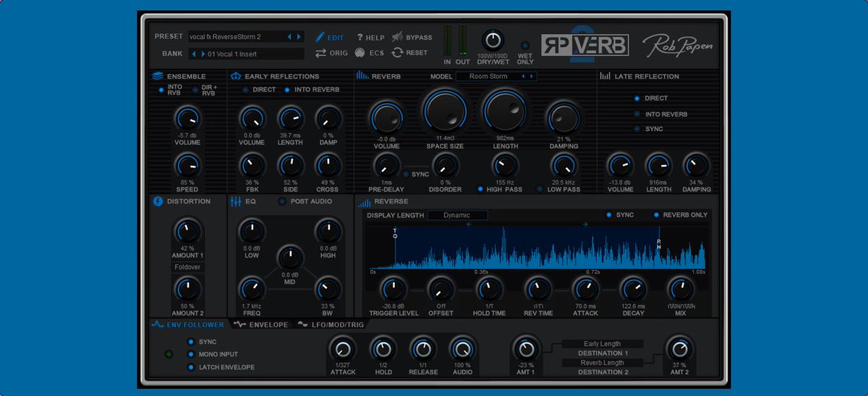
Task: Select Early Reflections INTO REVERB routing
Action: (x=288, y=90)
